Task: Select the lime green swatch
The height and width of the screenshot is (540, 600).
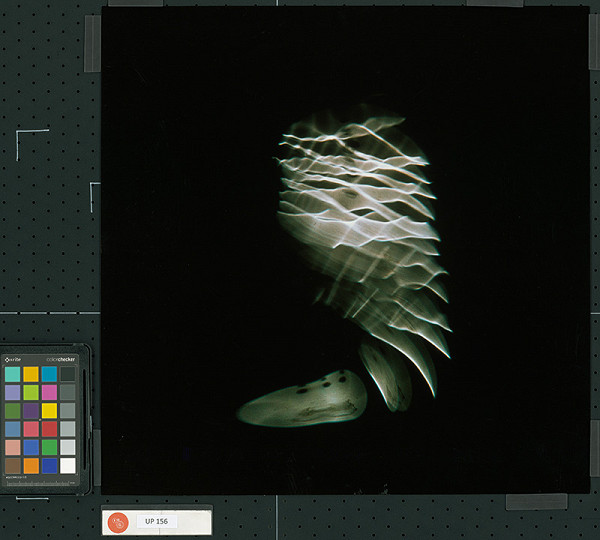Action: 31,392
